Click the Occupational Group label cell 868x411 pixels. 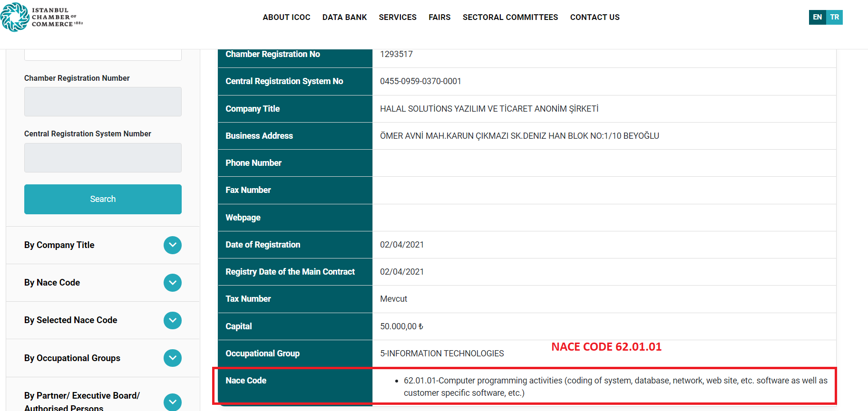[x=295, y=354]
